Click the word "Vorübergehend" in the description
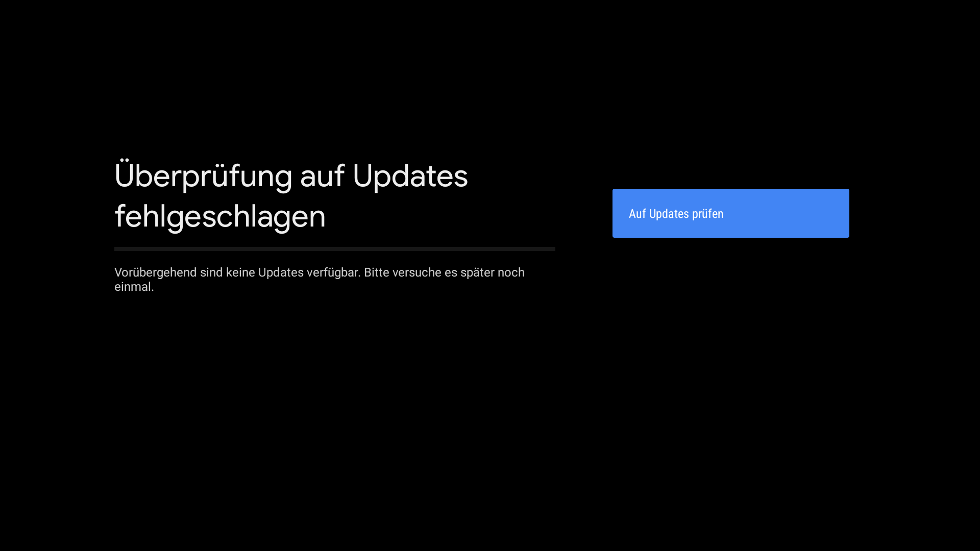The image size is (980, 551). point(155,272)
